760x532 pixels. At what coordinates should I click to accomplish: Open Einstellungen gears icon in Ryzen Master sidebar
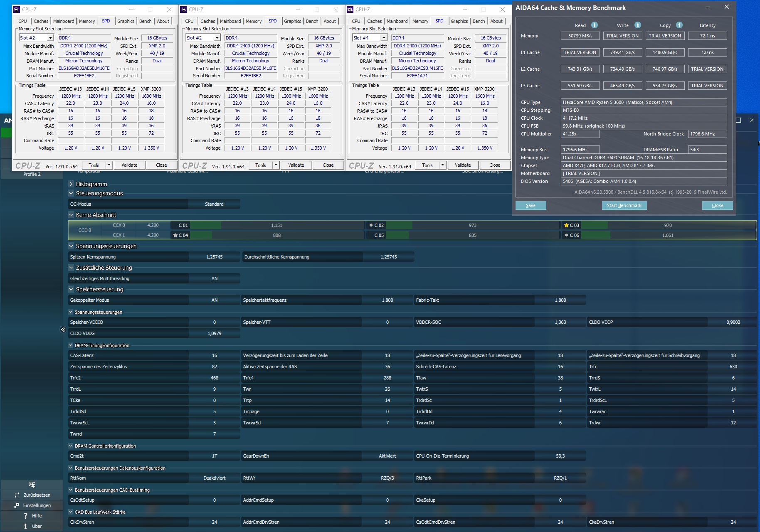click(x=17, y=505)
